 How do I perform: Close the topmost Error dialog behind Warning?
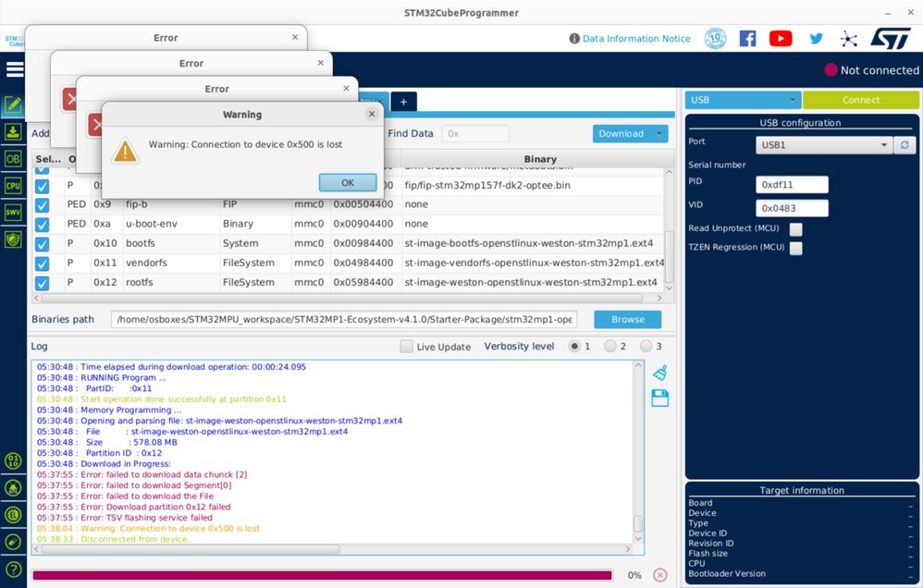[346, 88]
